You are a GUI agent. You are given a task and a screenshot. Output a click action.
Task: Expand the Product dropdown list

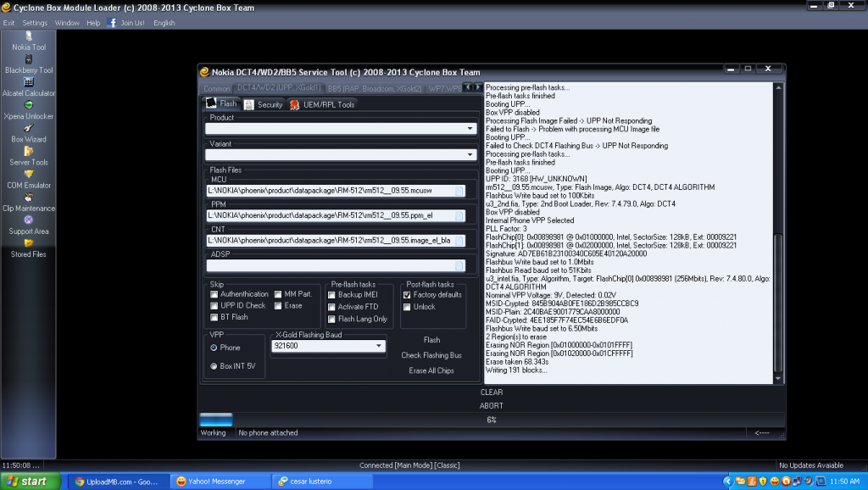(470, 129)
